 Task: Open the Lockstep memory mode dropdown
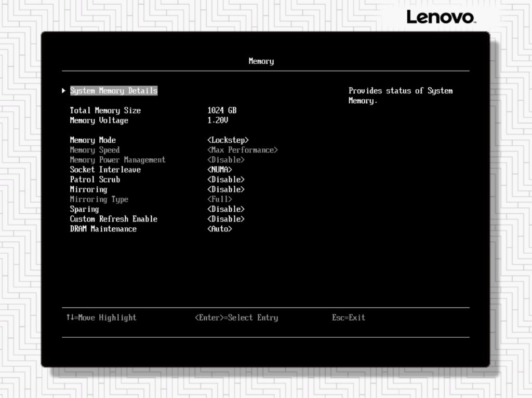pyautogui.click(x=228, y=140)
